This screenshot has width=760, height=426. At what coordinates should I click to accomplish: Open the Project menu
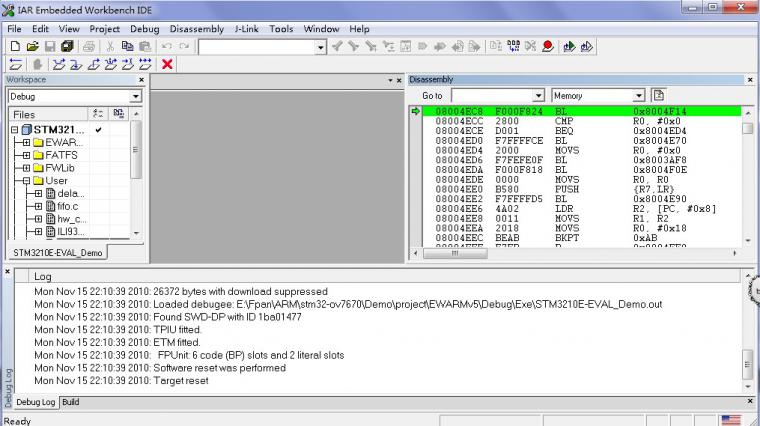pos(104,29)
